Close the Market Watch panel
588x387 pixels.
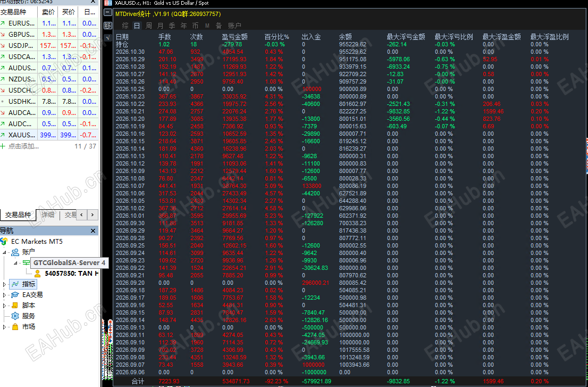pyautogui.click(x=93, y=2)
